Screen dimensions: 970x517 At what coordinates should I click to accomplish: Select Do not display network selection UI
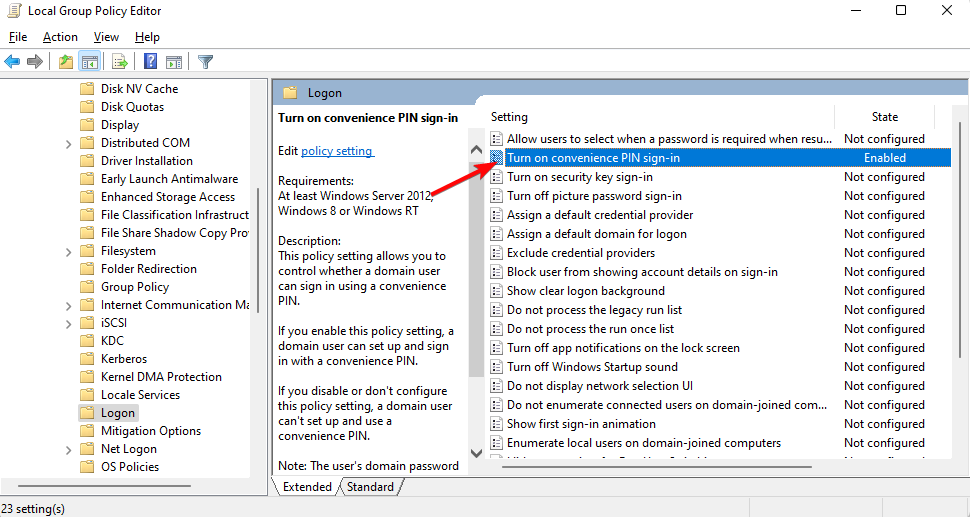tap(599, 386)
